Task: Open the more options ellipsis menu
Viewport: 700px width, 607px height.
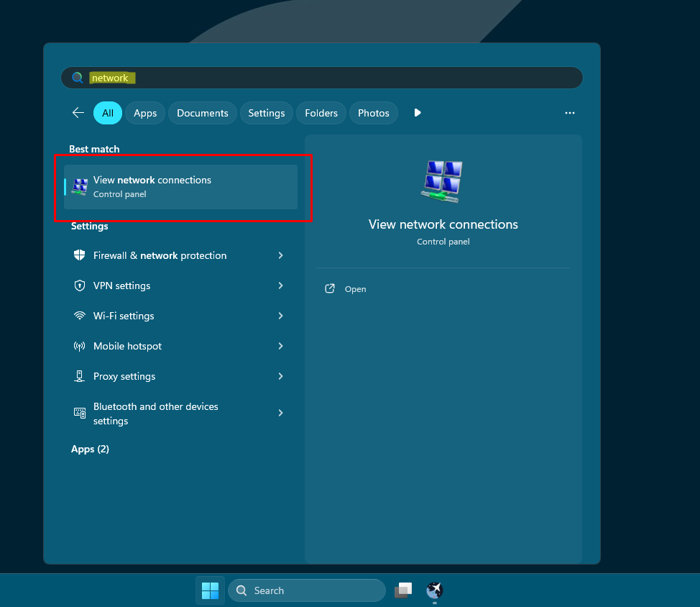Action: [570, 113]
